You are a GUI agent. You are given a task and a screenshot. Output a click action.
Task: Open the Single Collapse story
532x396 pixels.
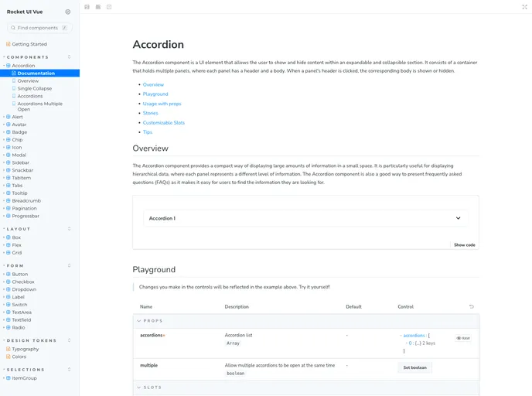pyautogui.click(x=35, y=89)
